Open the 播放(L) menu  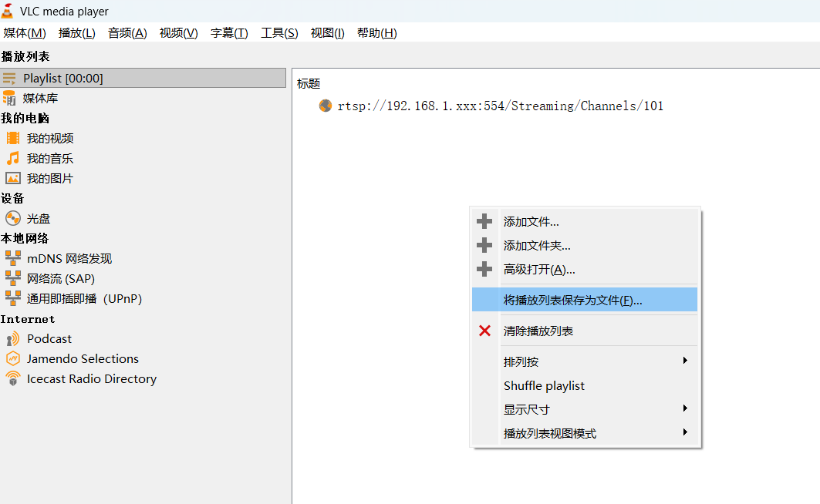(77, 33)
